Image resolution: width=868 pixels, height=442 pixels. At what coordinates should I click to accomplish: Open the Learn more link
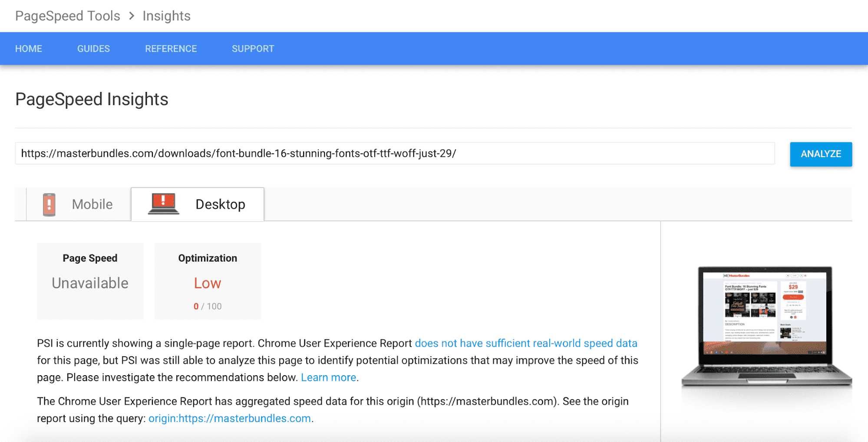click(x=329, y=377)
